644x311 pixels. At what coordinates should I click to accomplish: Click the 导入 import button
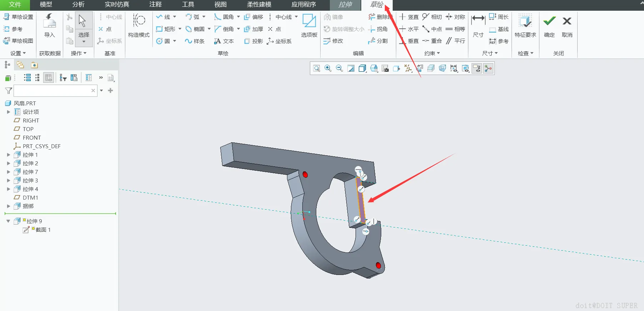[x=50, y=25]
